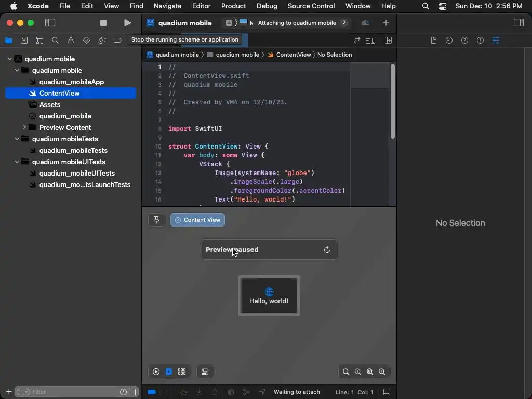Show the Accessibility inspector
532x399 pixels.
(480, 41)
